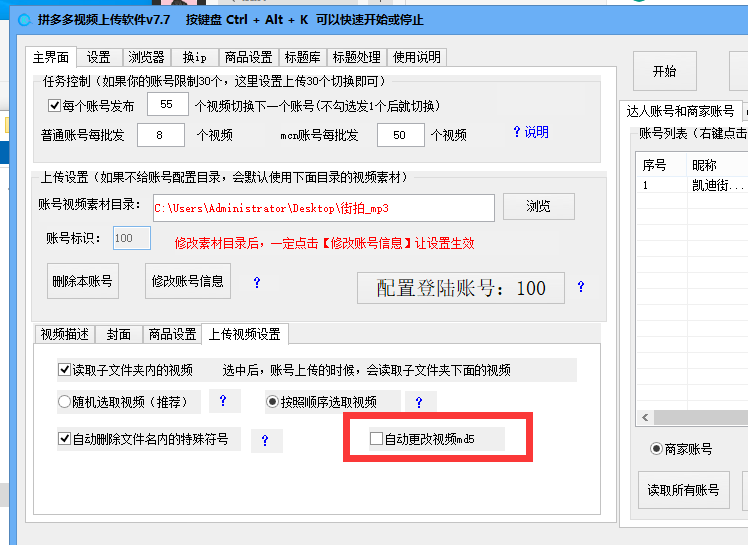Switch to 封面 sub-tab
This screenshot has height=545, width=748.
point(119,334)
